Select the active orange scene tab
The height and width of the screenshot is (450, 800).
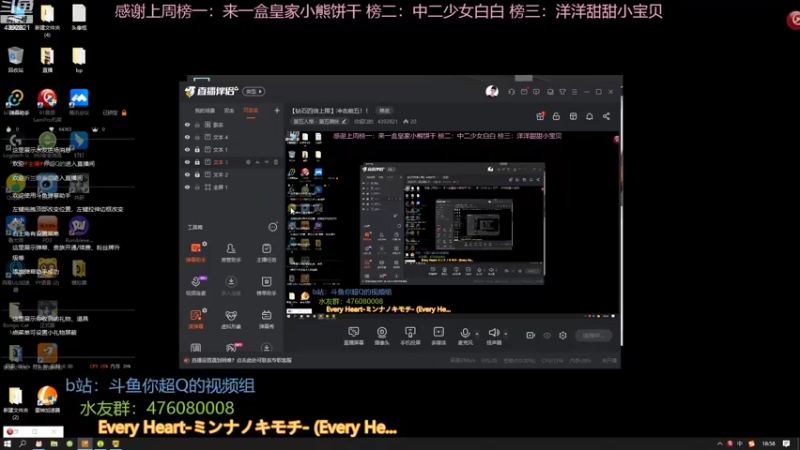251,110
